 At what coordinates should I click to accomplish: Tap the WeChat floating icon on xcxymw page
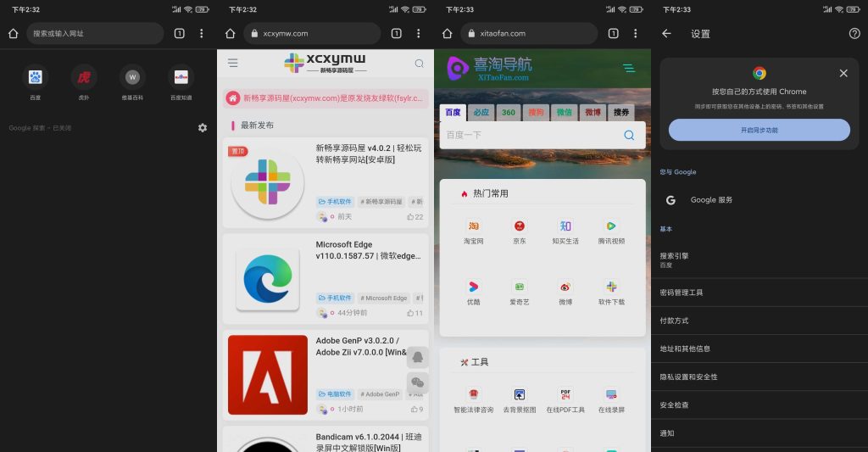[417, 382]
